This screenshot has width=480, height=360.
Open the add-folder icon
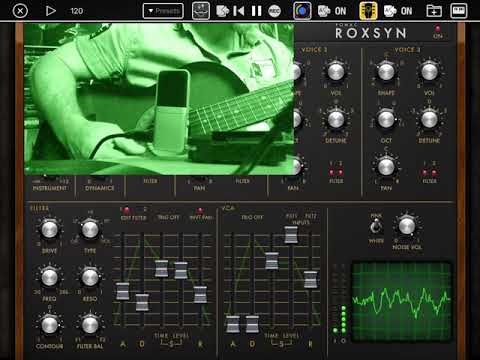click(434, 11)
